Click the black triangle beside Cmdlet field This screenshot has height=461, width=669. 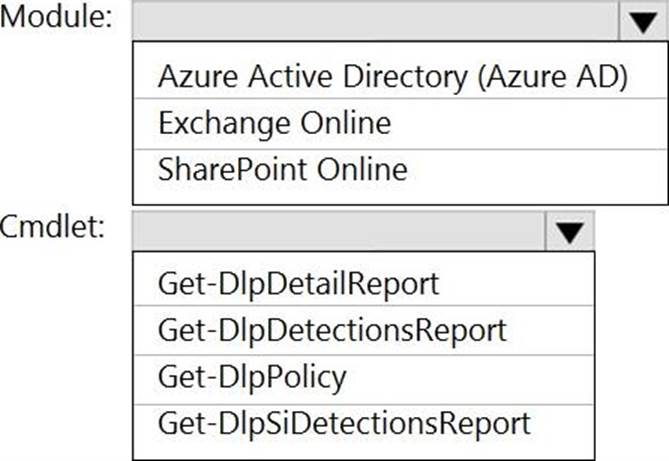point(569,232)
